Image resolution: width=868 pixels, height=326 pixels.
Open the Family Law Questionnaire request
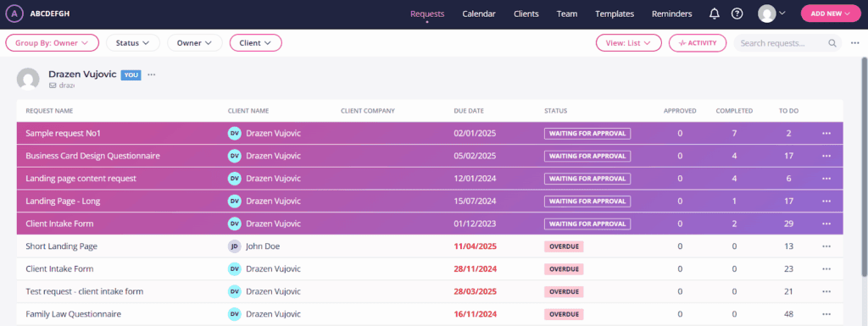(x=73, y=314)
